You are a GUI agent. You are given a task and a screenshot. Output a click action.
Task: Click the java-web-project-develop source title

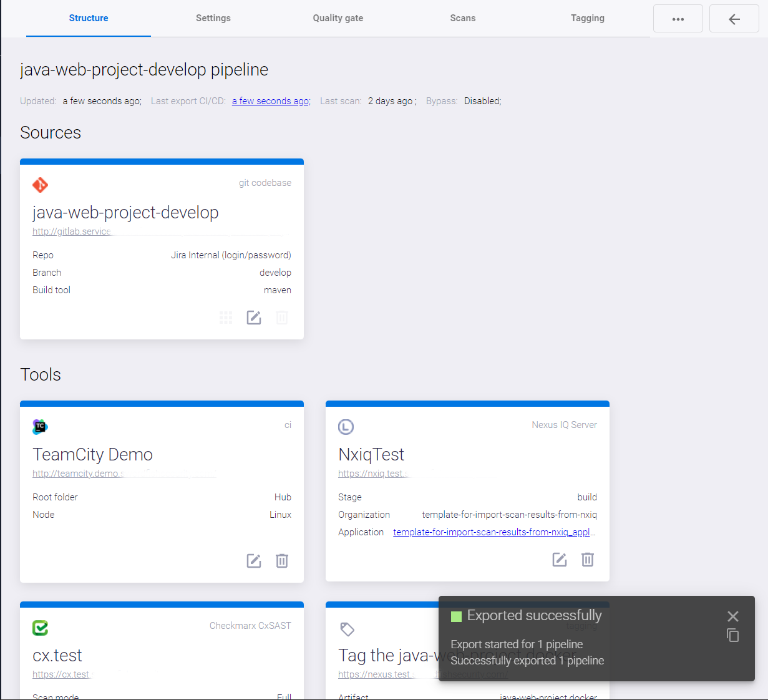coord(125,212)
